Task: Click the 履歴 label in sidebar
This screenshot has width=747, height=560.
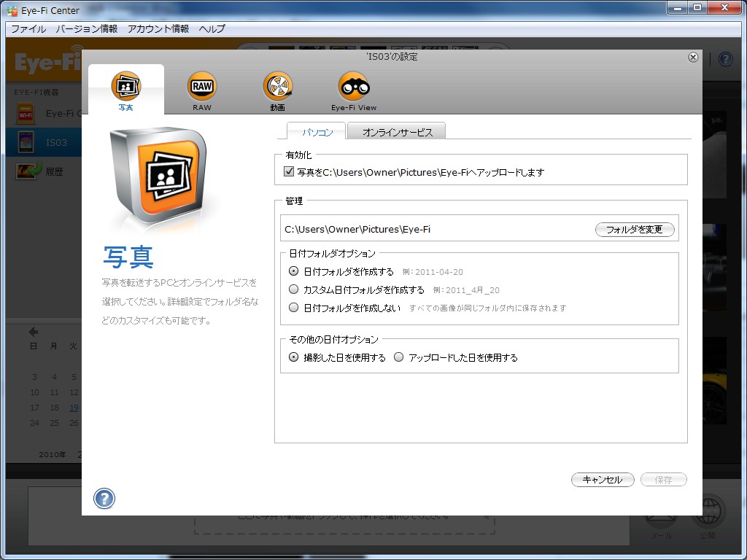Action: (x=54, y=172)
